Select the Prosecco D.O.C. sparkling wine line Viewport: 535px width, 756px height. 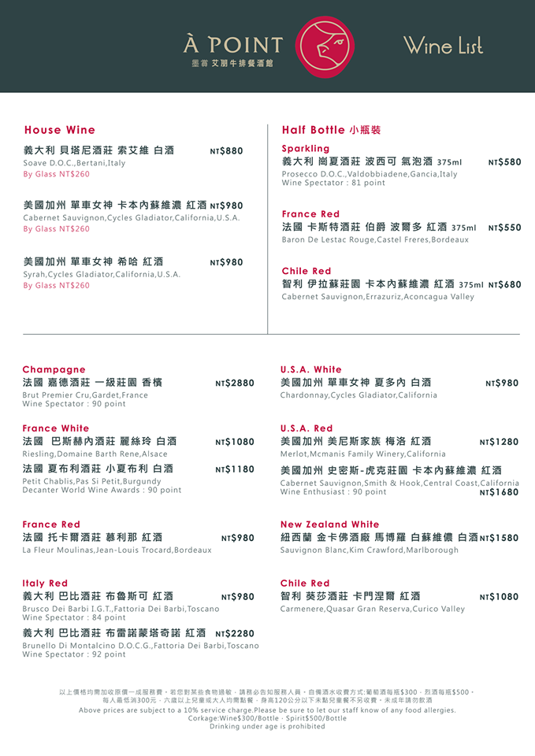[369, 174]
